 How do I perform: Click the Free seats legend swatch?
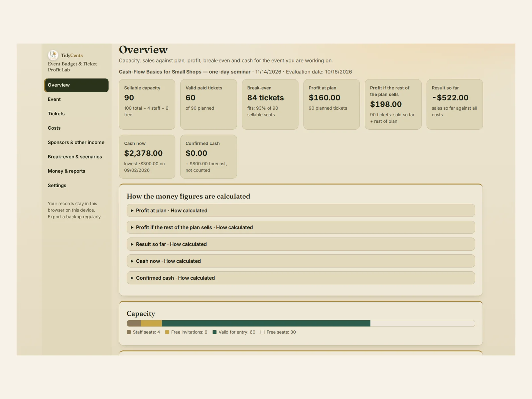click(263, 332)
